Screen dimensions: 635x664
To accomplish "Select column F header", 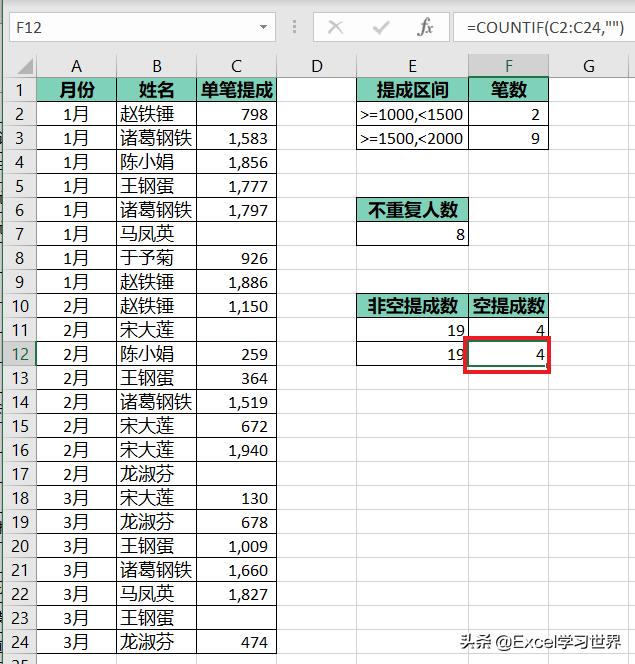I will pyautogui.click(x=508, y=66).
